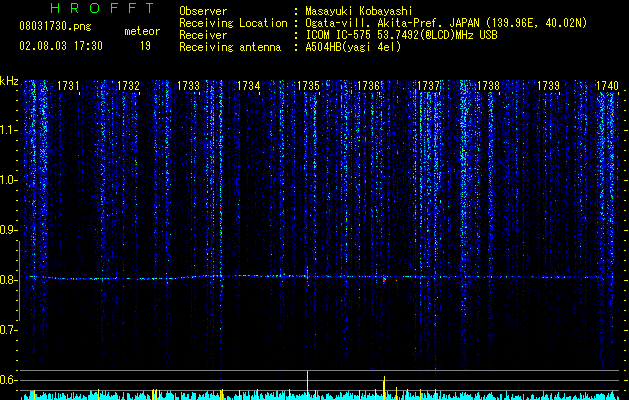Click the gray vertical range bar near 0.8

[19, 281]
